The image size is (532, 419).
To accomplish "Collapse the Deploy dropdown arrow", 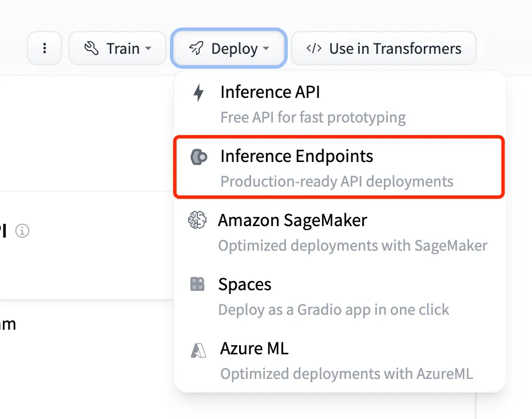I will click(x=267, y=48).
